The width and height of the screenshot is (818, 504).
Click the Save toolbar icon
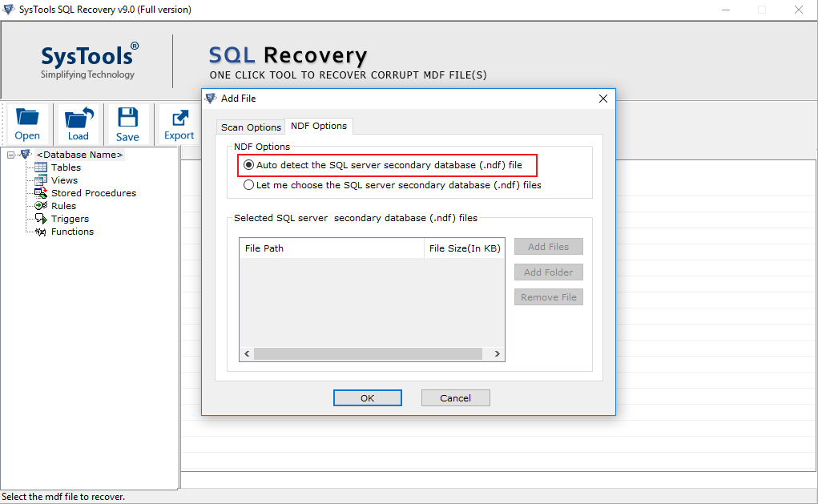pyautogui.click(x=128, y=123)
